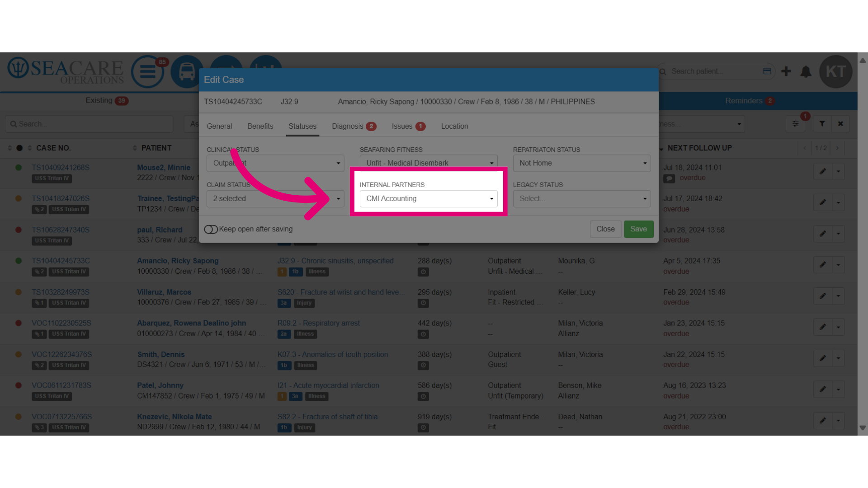The width and height of the screenshot is (868, 488).
Task: Open the notifications bell icon
Action: point(806,71)
